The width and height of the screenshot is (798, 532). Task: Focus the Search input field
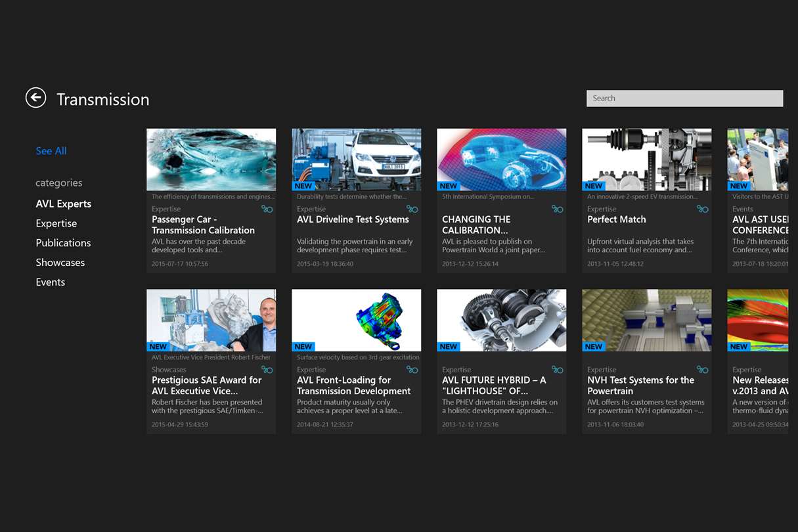(684, 98)
